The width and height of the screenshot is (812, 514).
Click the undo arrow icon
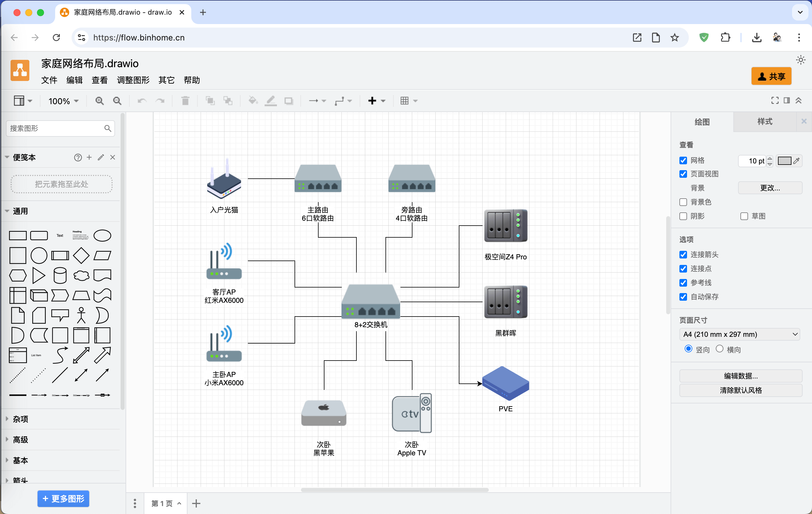point(142,101)
